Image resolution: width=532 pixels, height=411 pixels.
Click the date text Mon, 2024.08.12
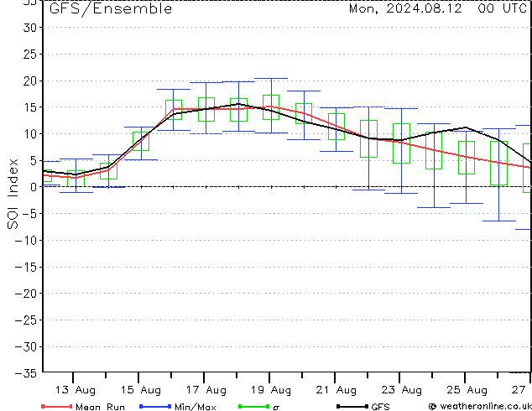pos(405,8)
